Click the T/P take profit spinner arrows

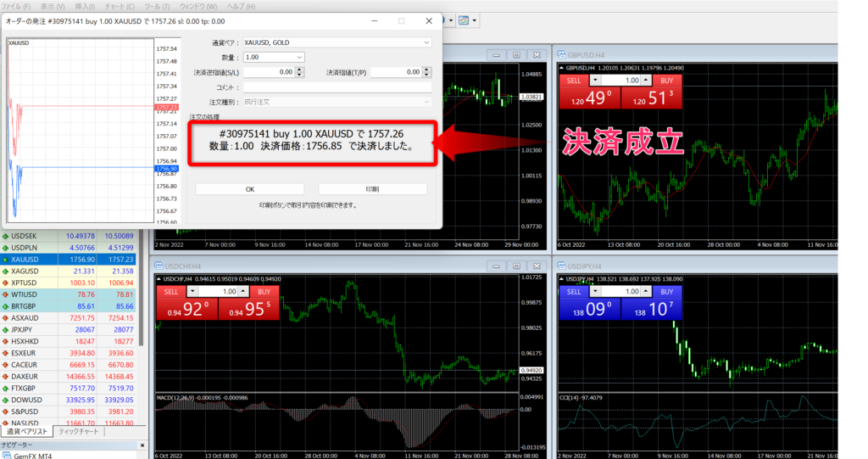click(427, 72)
